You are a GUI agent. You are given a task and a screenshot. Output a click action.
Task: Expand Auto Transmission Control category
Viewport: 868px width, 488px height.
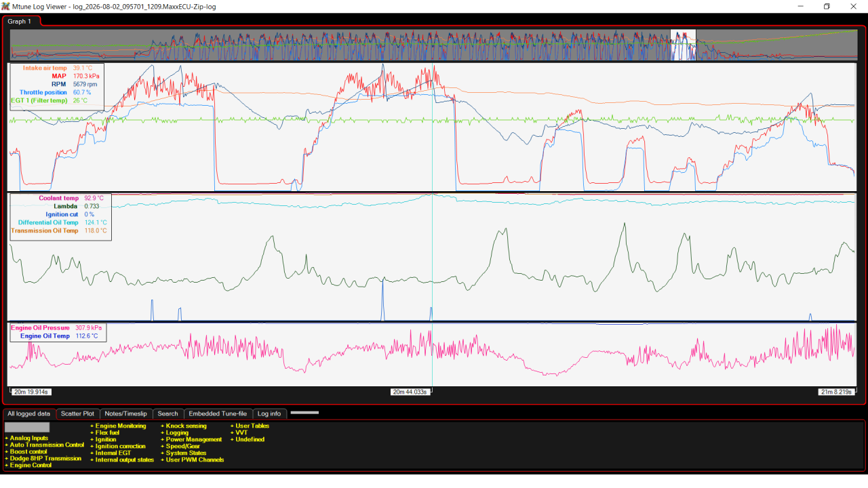pos(44,445)
